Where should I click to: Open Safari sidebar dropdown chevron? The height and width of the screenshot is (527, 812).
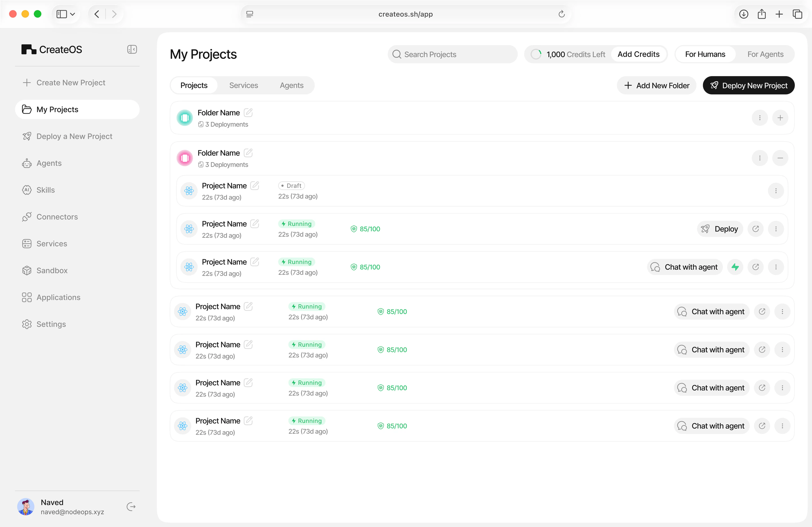pyautogui.click(x=72, y=14)
